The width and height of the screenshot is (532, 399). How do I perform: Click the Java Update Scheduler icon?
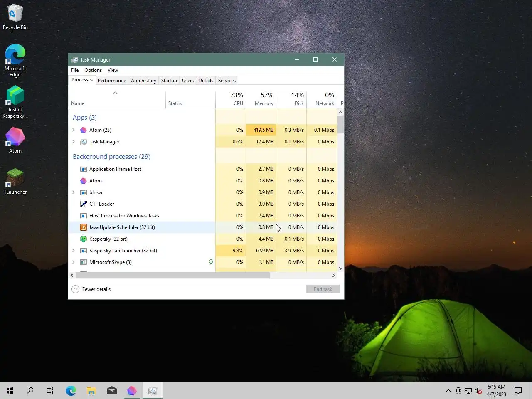[83, 227]
